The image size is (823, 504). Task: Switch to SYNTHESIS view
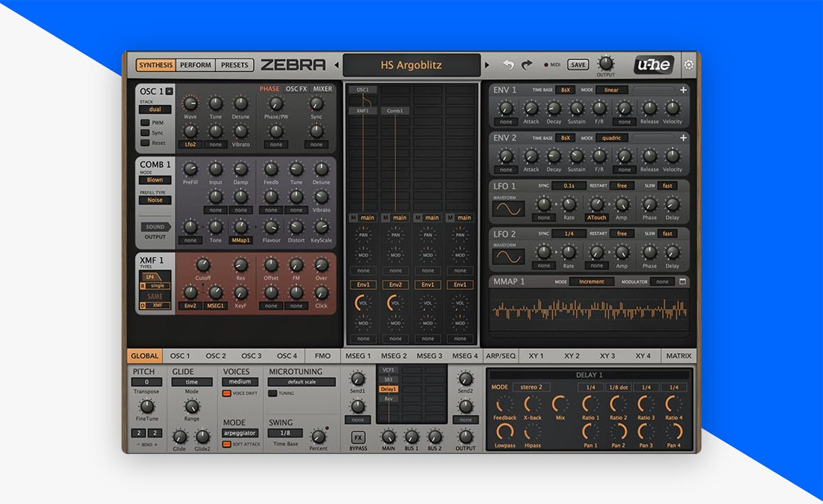tap(156, 65)
